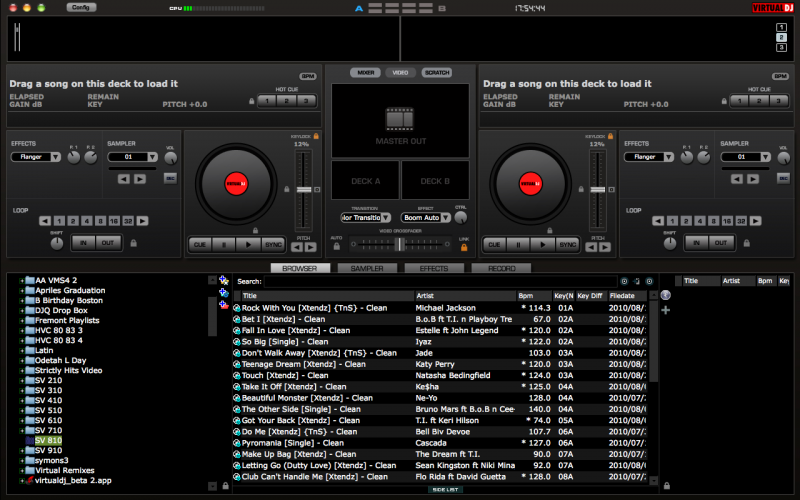
Task: Click the SIDE LIST button
Action: 445,490
